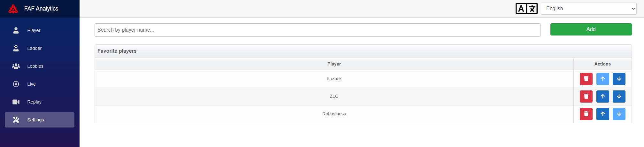Click the FAF Analytics red logo
The image size is (644, 147).
tap(13, 9)
